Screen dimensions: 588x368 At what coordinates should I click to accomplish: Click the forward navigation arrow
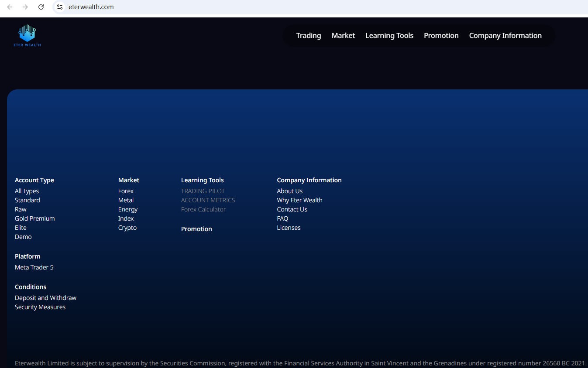[x=25, y=7]
